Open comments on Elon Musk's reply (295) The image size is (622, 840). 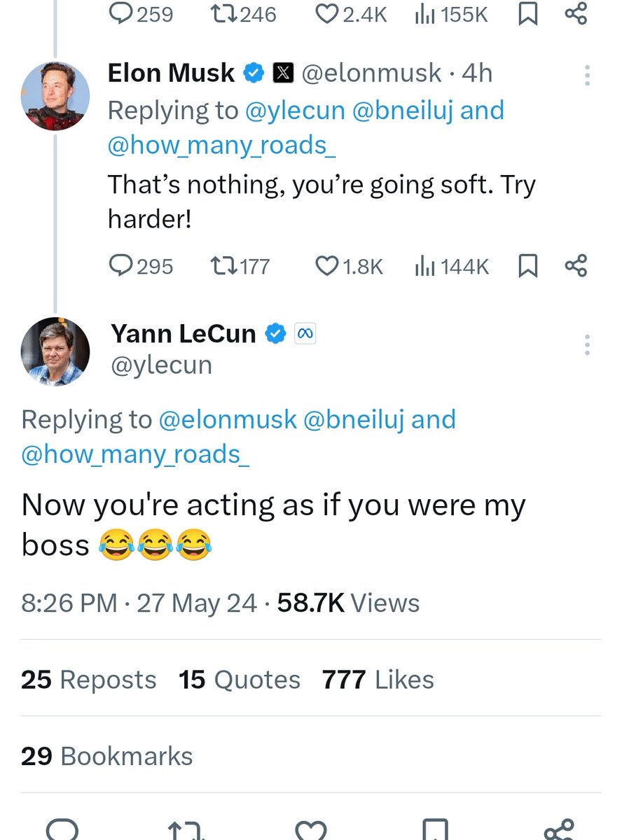coord(121,266)
